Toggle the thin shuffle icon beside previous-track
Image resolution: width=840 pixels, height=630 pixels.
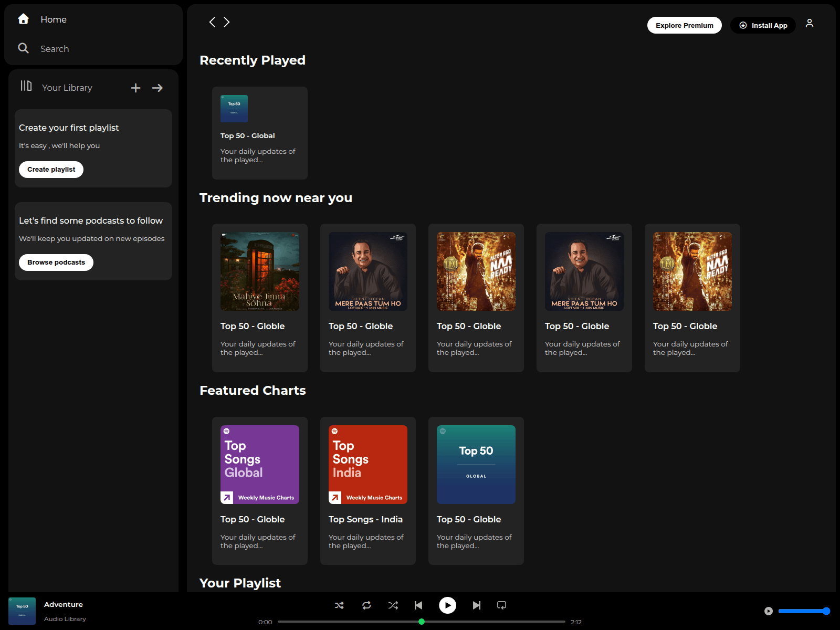coord(393,605)
